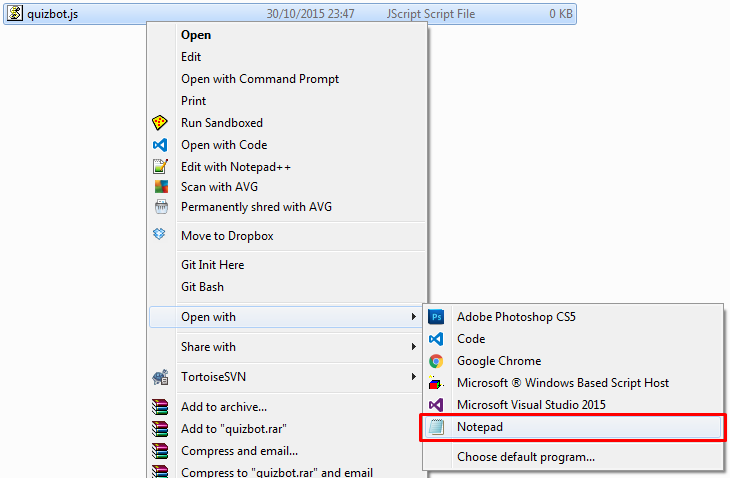This screenshot has width=730, height=478.
Task: Click the shredder icon for Permanently shred with AVG
Action: pos(161,207)
